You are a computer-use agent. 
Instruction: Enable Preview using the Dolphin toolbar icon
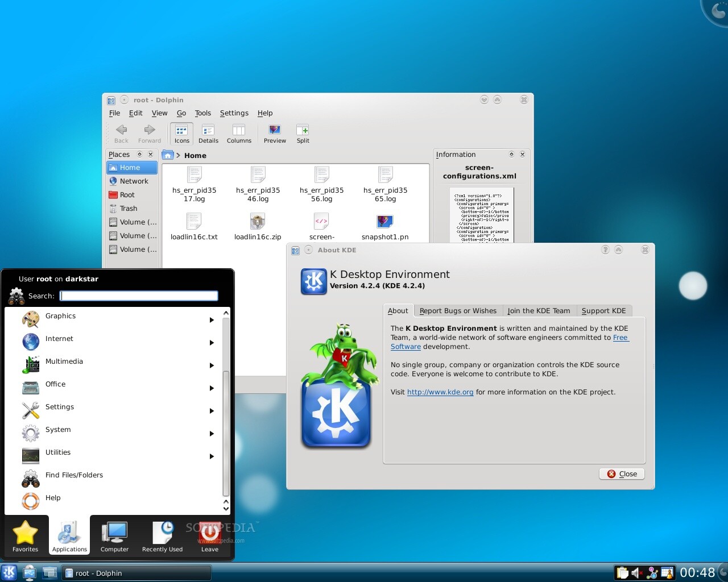point(274,134)
